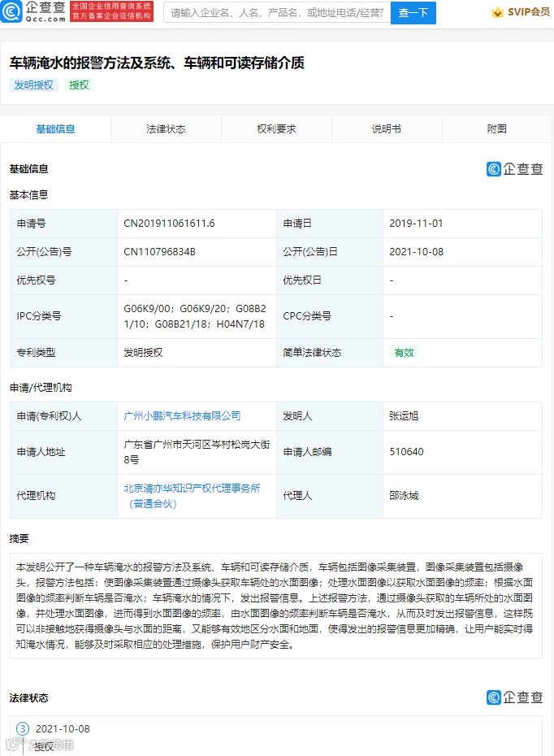Click the patent title heading

pos(157,63)
